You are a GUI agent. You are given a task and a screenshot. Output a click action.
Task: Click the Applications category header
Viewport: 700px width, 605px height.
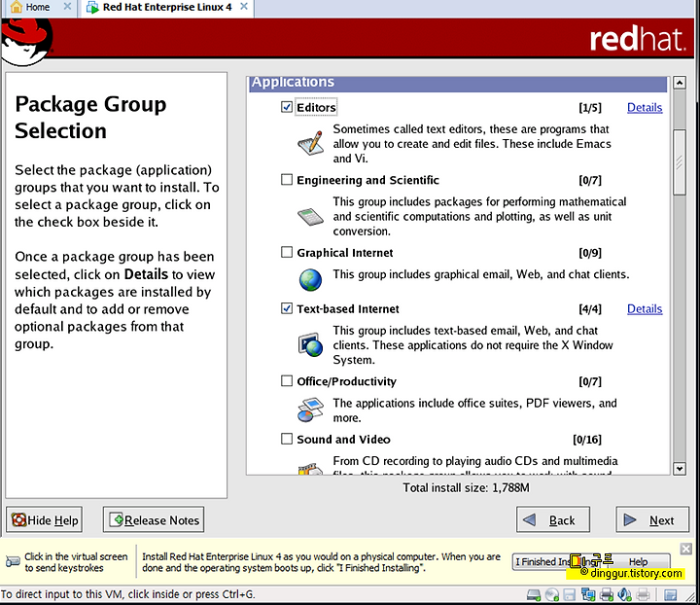[458, 83]
